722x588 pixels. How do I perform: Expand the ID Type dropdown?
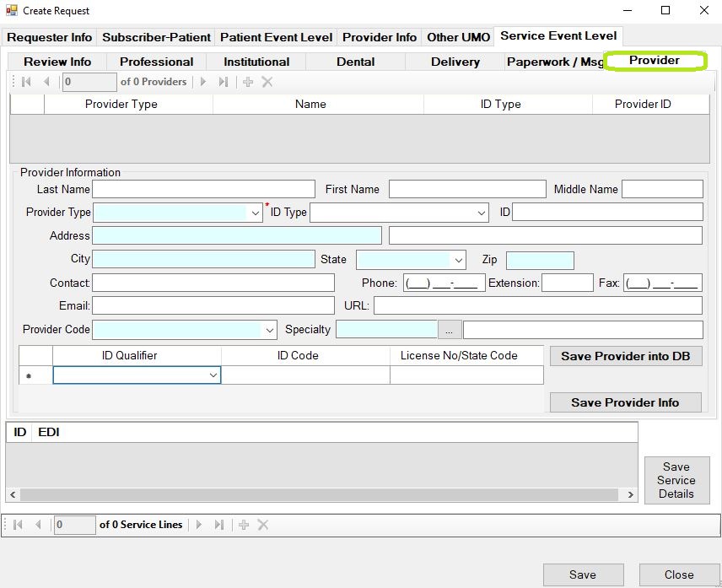481,213
